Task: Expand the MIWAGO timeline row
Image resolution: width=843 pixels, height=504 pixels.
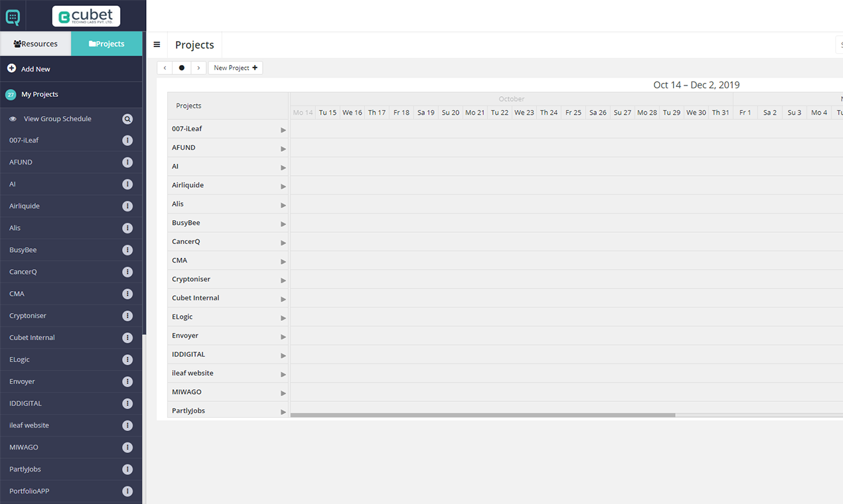Action: 283,393
